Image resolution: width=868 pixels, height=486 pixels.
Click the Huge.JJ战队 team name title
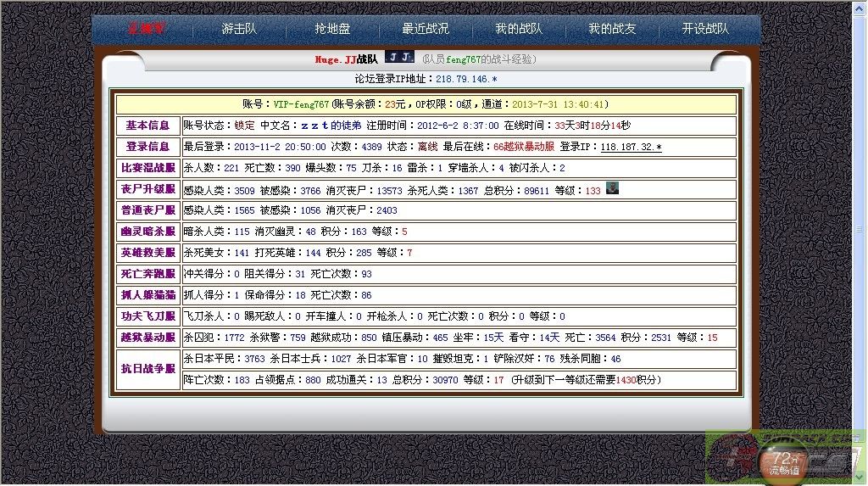pos(346,59)
